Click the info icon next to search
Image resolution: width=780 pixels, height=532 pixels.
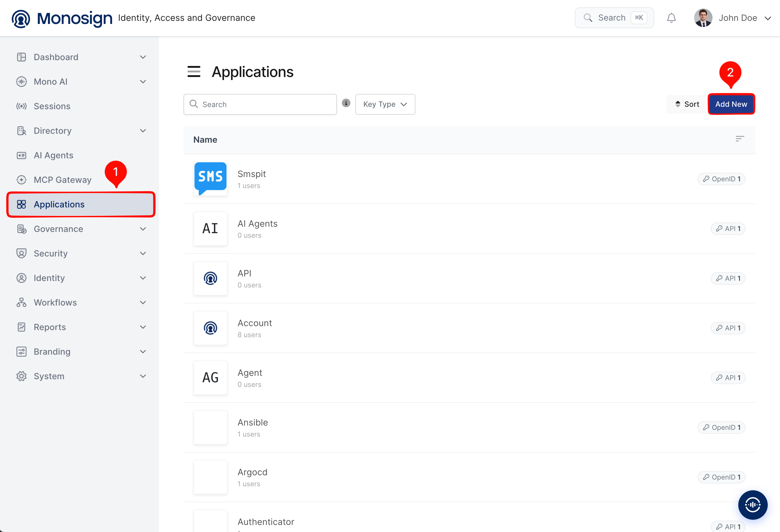[346, 103]
